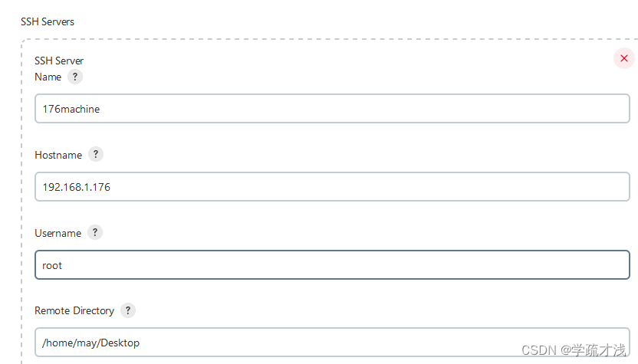Click on the 192.168.1.176 address text
The height and width of the screenshot is (364, 638).
click(77, 187)
